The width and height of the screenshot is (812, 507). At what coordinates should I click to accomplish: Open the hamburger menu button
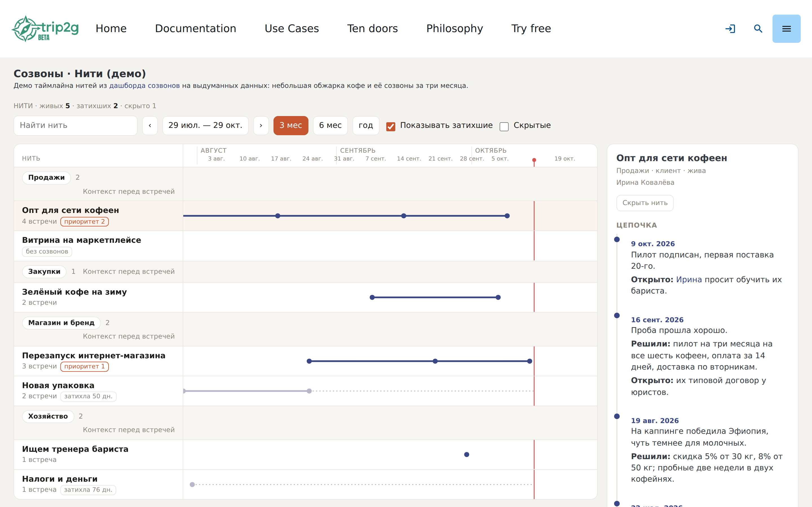pyautogui.click(x=786, y=29)
